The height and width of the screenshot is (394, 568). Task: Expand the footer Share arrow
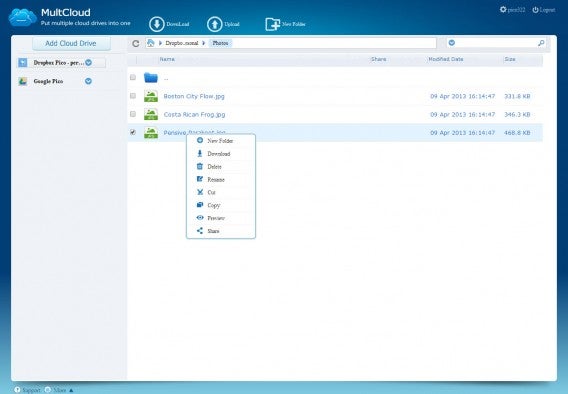71,390
